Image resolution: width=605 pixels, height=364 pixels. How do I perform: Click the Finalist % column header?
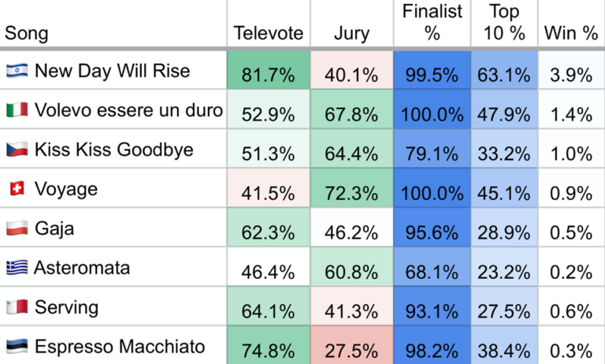(432, 22)
